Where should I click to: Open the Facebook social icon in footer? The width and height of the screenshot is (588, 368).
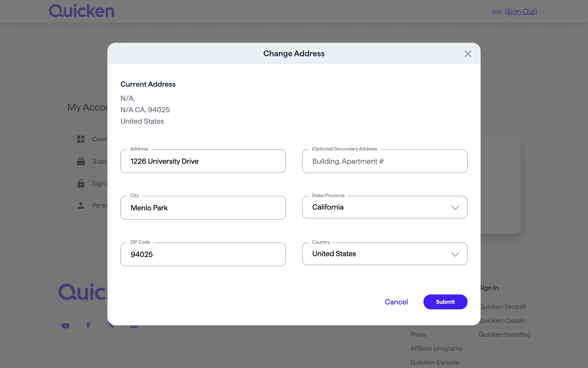(x=88, y=325)
